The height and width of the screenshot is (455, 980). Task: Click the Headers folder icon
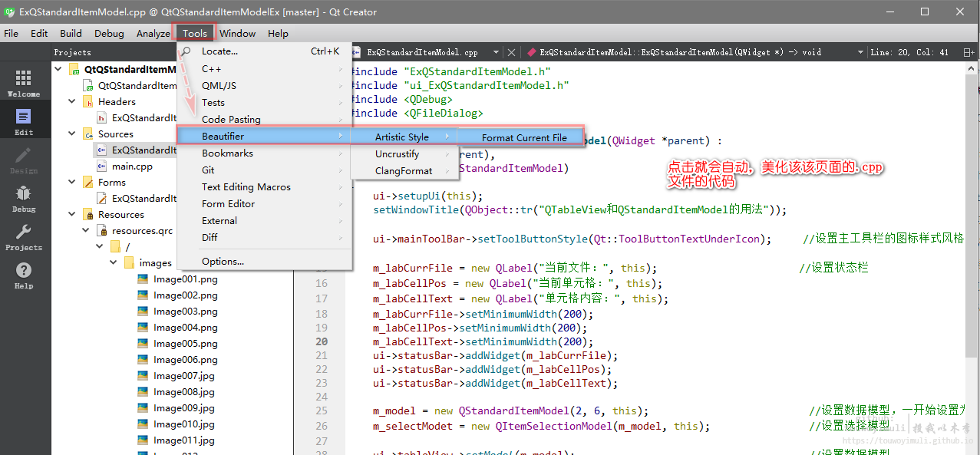(x=87, y=101)
